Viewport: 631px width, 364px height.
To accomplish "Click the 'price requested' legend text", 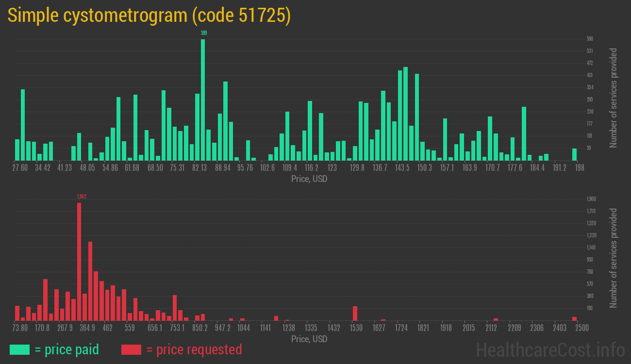I will point(194,349).
